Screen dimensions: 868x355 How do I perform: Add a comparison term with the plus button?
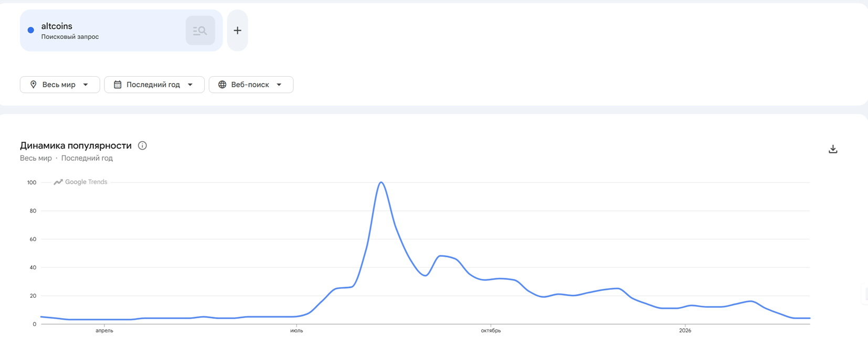(238, 30)
